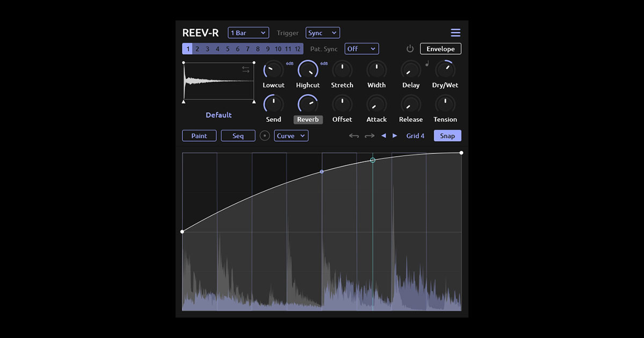Click the curve start point at left edge
The width and height of the screenshot is (644, 338).
[182, 232]
